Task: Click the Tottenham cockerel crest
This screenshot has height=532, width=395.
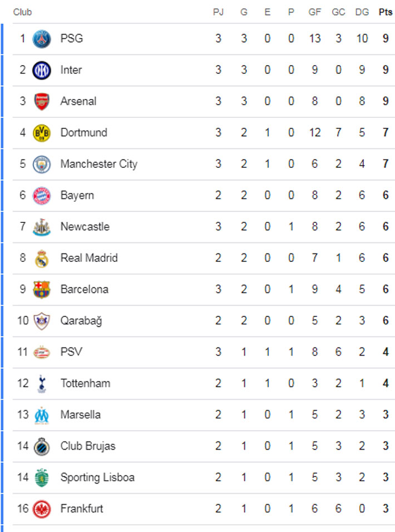Action: (42, 384)
